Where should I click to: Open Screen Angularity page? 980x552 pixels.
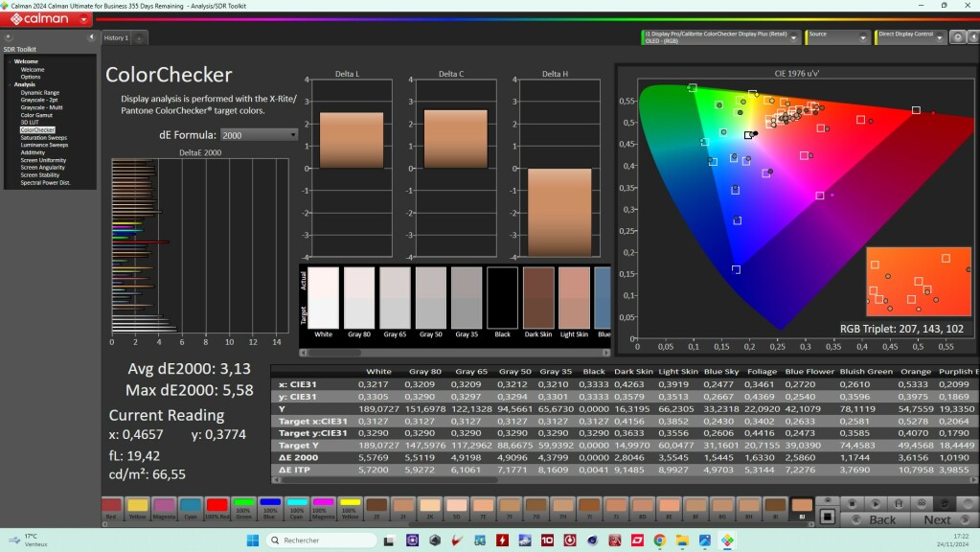(x=42, y=168)
